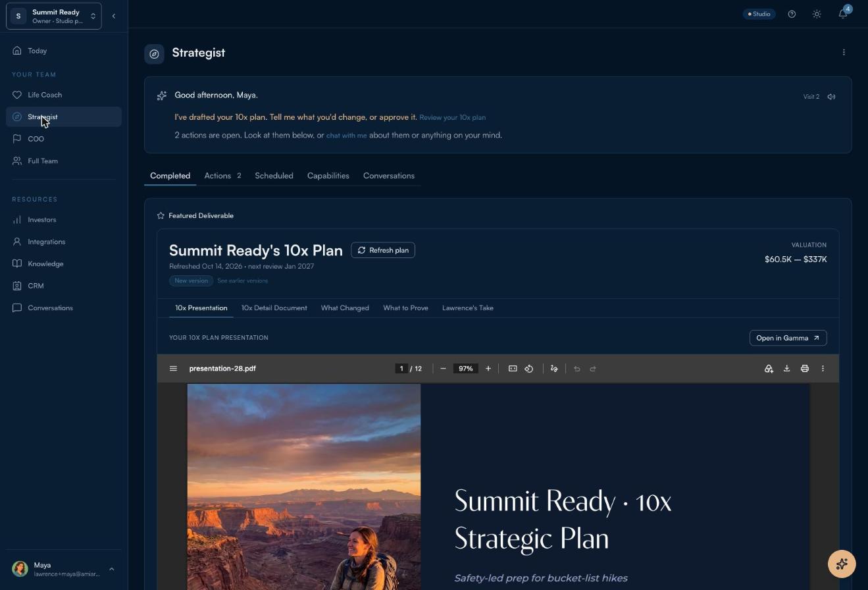Rotate the PDF counterclockwise
The width and height of the screenshot is (868, 590).
(x=528, y=369)
